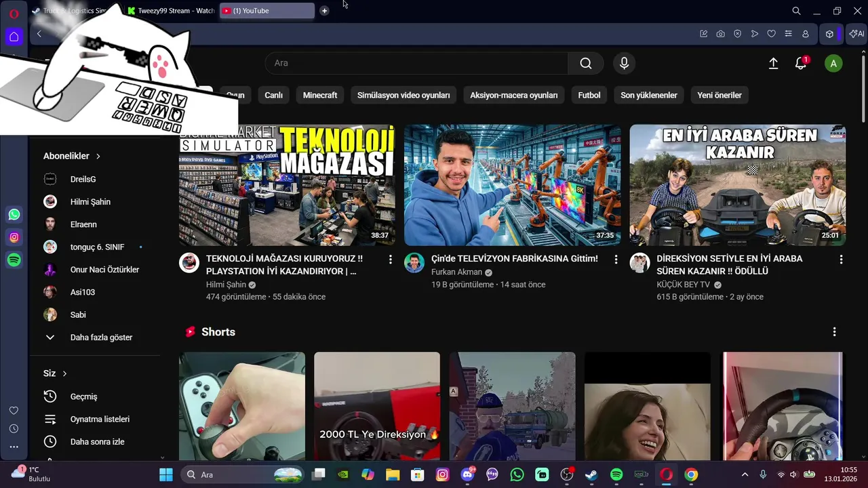Select the Futbol filter chip
Image resolution: width=868 pixels, height=488 pixels.
click(x=589, y=96)
